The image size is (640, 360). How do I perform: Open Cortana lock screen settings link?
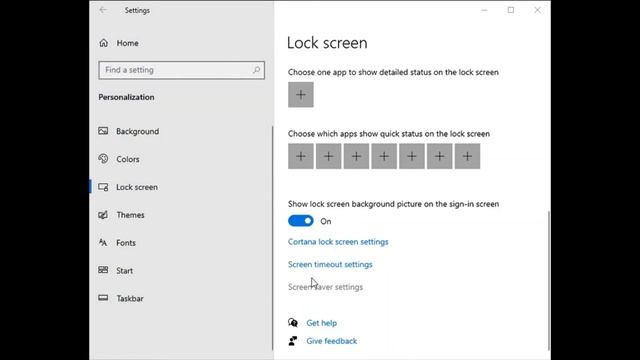click(338, 242)
